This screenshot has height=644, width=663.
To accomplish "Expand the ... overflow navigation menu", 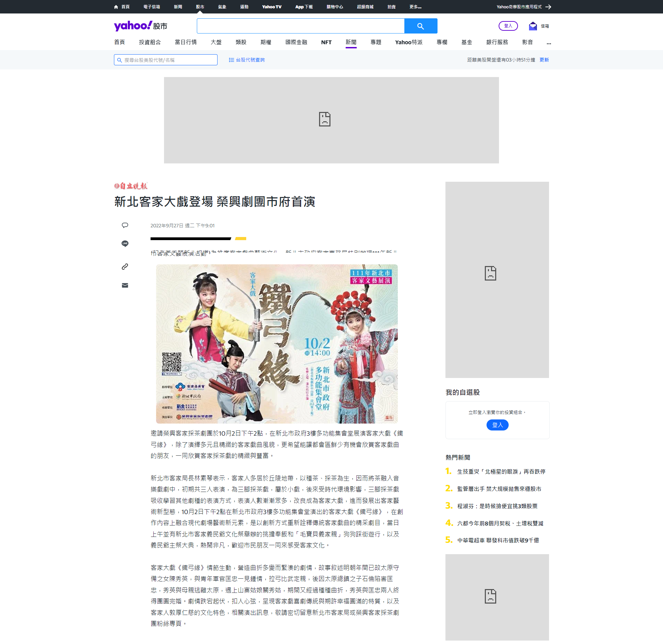I will 549,42.
